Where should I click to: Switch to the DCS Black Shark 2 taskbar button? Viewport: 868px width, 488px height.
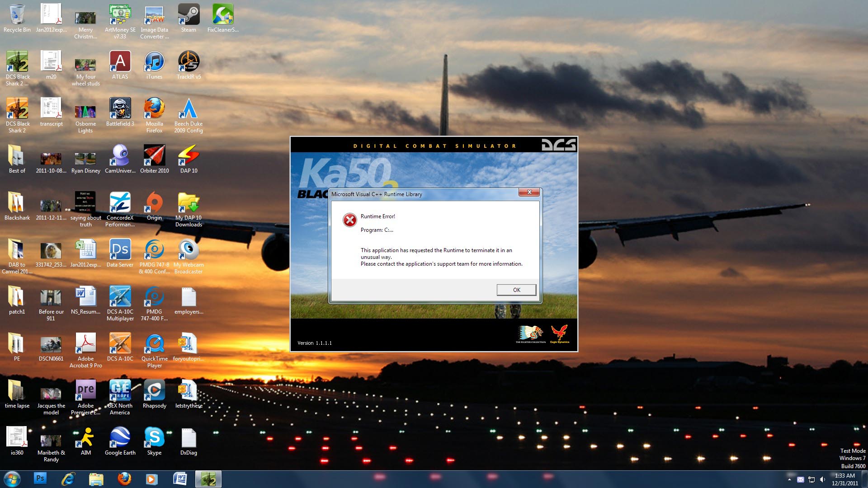[208, 479]
